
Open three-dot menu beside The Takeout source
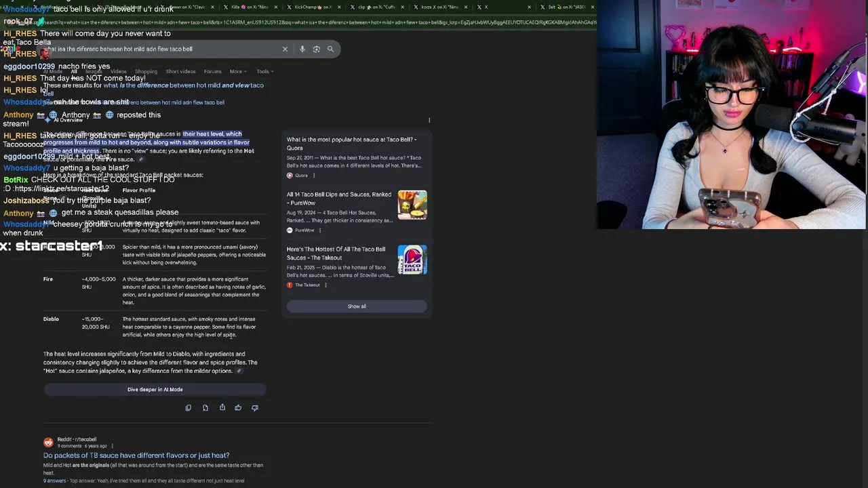pos(325,285)
